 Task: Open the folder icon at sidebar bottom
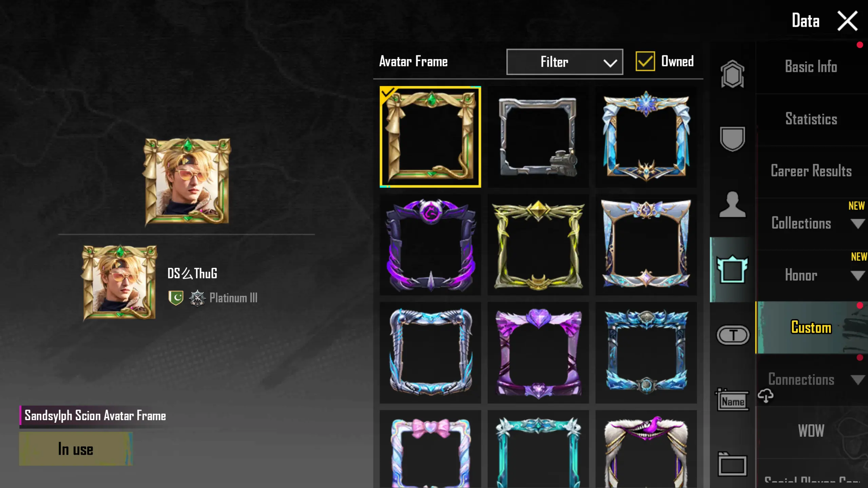point(732,464)
